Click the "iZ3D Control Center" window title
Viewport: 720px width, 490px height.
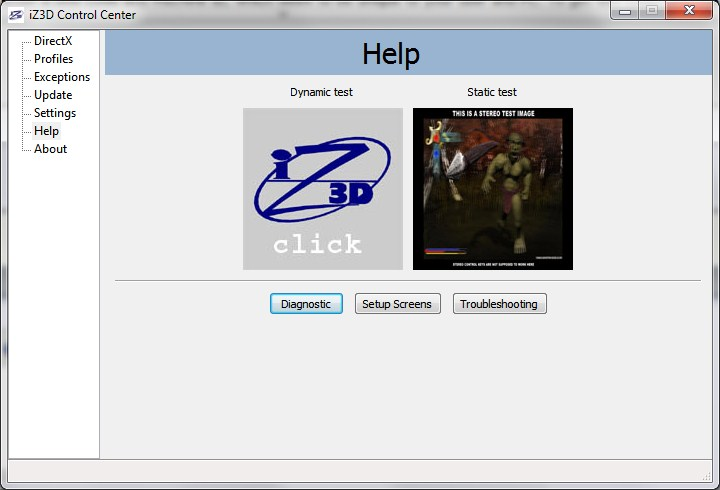click(x=82, y=15)
